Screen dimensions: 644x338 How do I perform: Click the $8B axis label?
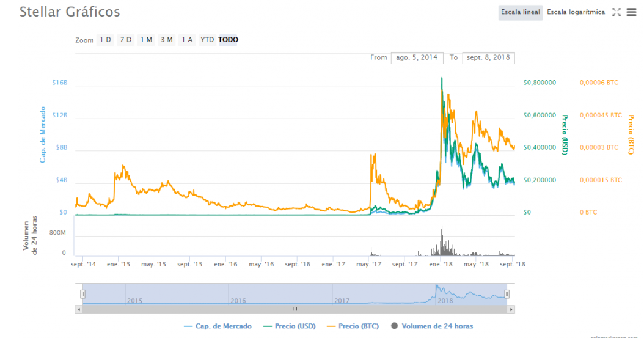(62, 147)
